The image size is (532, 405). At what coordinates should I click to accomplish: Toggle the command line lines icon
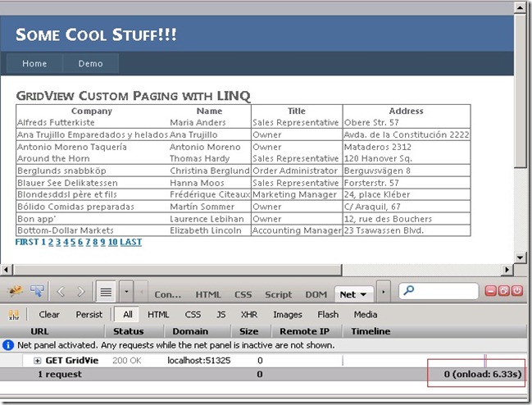(106, 291)
